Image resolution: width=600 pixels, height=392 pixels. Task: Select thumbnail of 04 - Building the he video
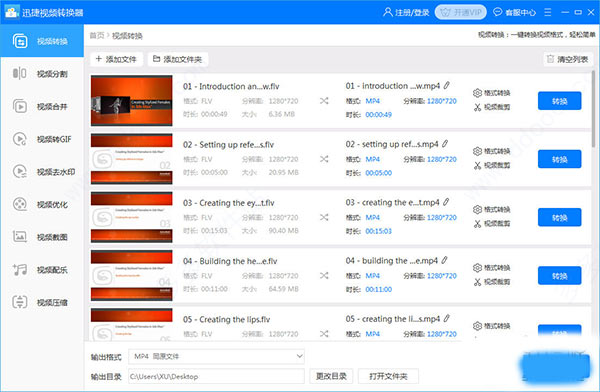pos(132,275)
